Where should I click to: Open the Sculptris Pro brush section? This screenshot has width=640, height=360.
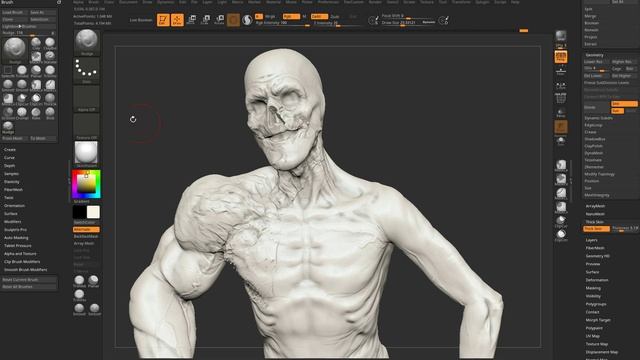click(15, 230)
